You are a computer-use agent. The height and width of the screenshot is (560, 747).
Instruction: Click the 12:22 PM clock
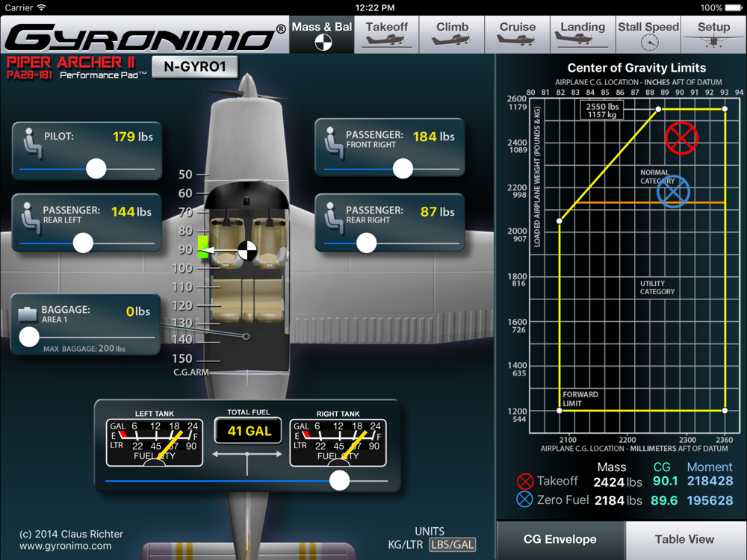pyautogui.click(x=375, y=7)
